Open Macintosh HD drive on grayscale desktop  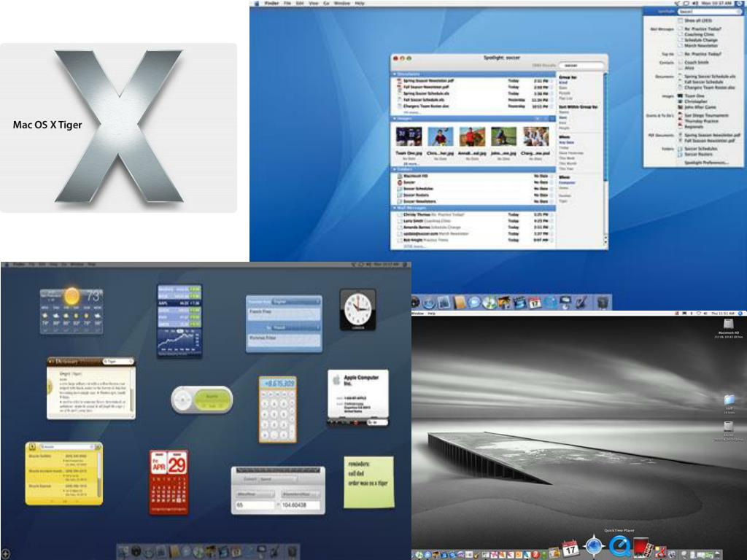[x=729, y=324]
